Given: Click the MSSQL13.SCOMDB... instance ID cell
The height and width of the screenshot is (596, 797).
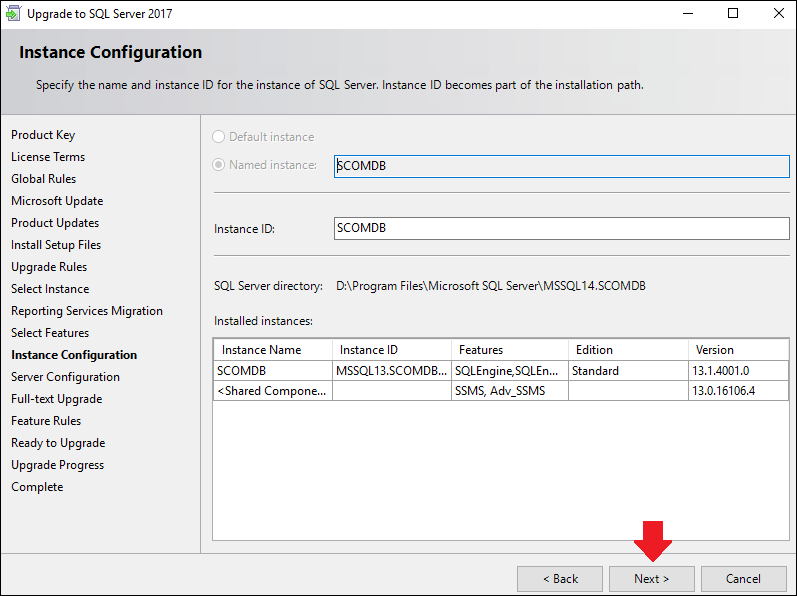Looking at the screenshot, I should 392,371.
